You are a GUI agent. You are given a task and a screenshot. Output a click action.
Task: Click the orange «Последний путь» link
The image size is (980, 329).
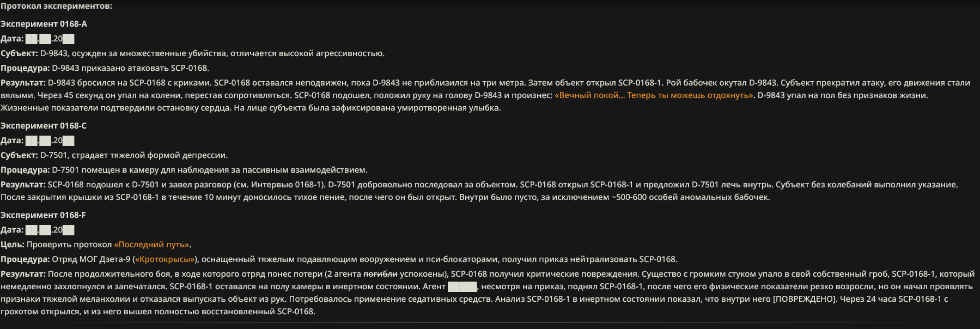(151, 245)
